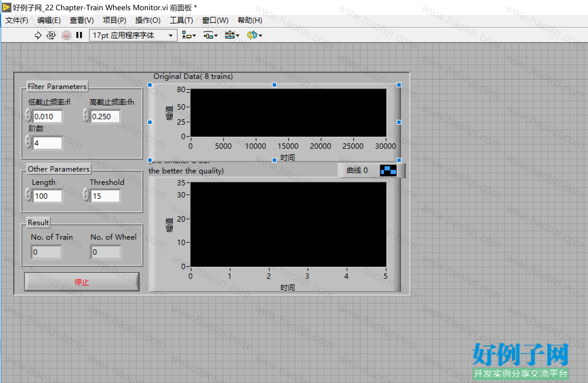Click the 阶数 value field

(x=47, y=143)
